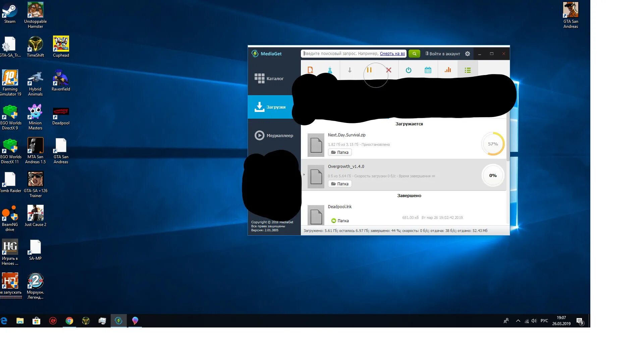Click the blue flask toolbar icon
Screen dimensions: 644x362
pyautogui.click(x=330, y=70)
